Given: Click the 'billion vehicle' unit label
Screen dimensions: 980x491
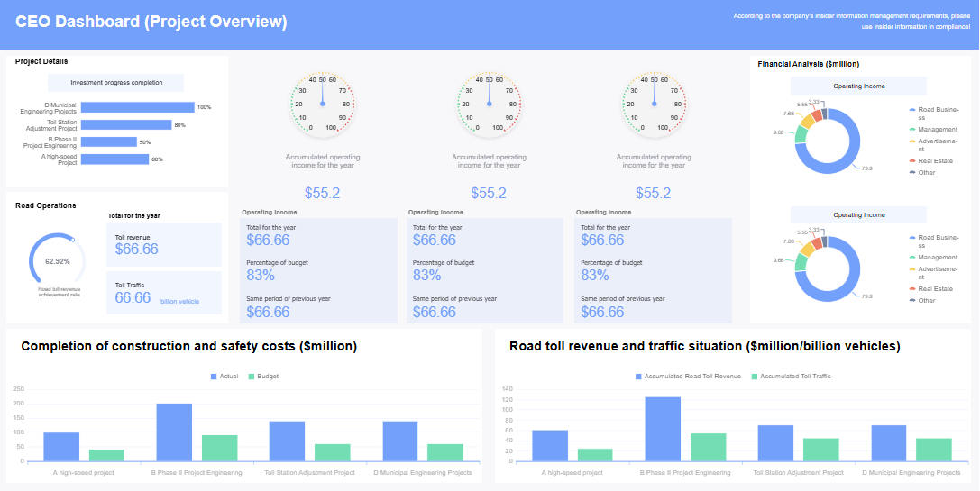Looking at the screenshot, I should pos(180,301).
